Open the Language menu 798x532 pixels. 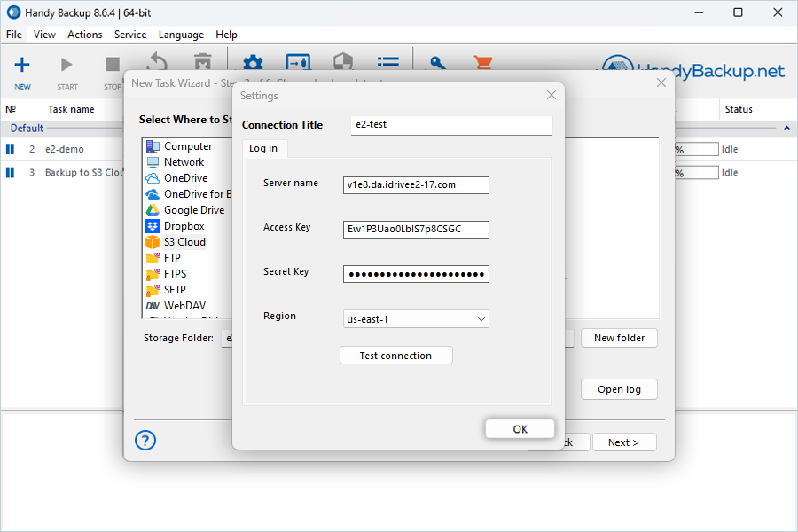[x=181, y=35]
